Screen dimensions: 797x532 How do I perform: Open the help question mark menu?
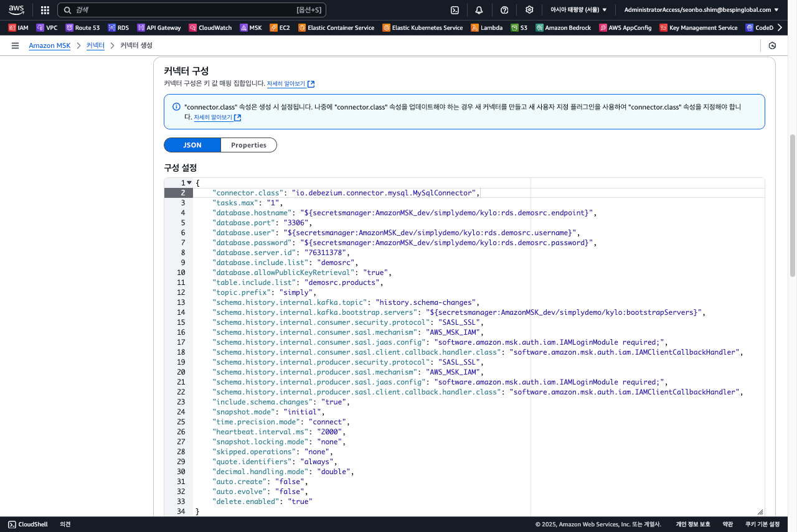point(504,10)
